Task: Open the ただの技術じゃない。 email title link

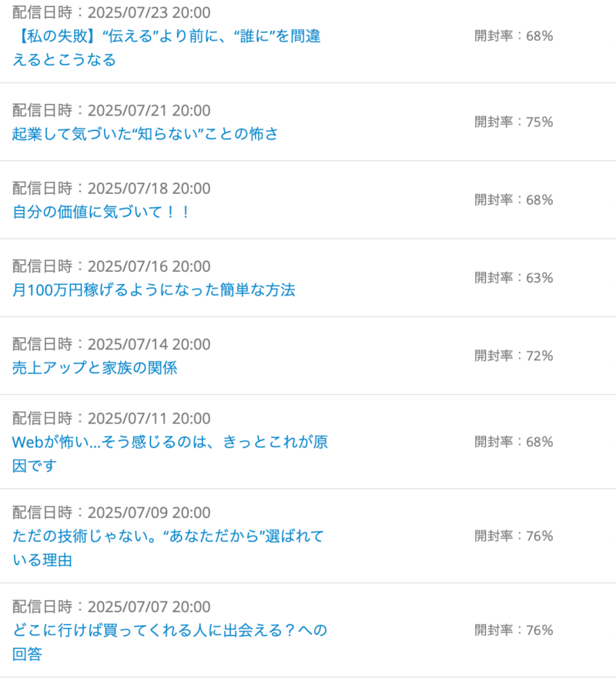Action: click(x=168, y=547)
